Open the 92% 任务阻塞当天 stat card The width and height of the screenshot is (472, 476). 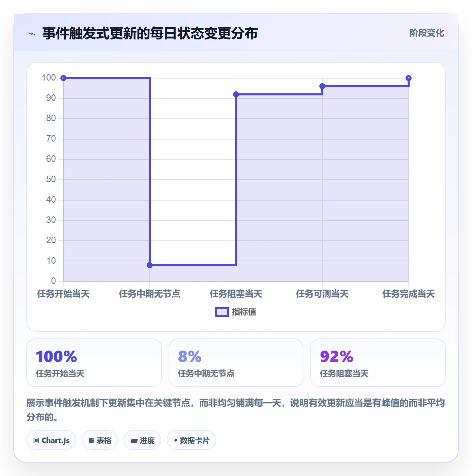(378, 363)
